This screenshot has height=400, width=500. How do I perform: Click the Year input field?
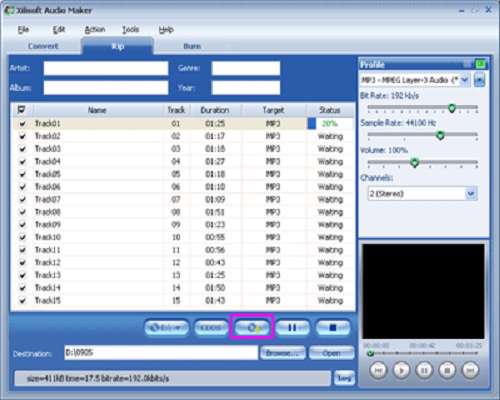(246, 88)
